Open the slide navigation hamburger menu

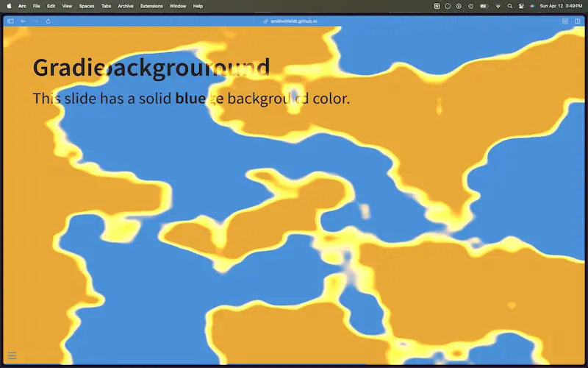pyautogui.click(x=12, y=355)
